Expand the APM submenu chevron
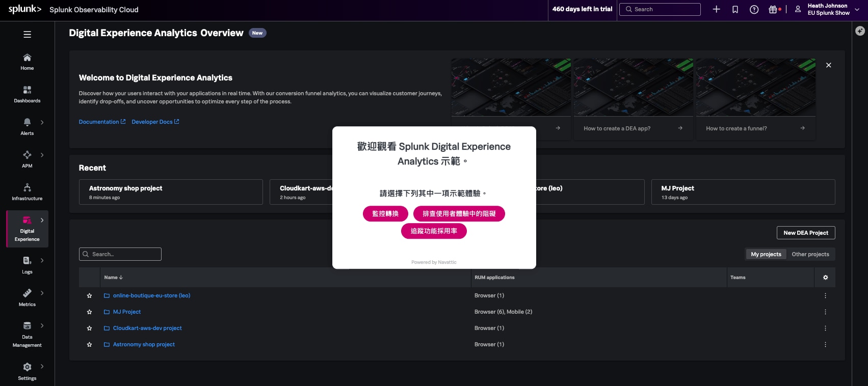 coord(42,155)
